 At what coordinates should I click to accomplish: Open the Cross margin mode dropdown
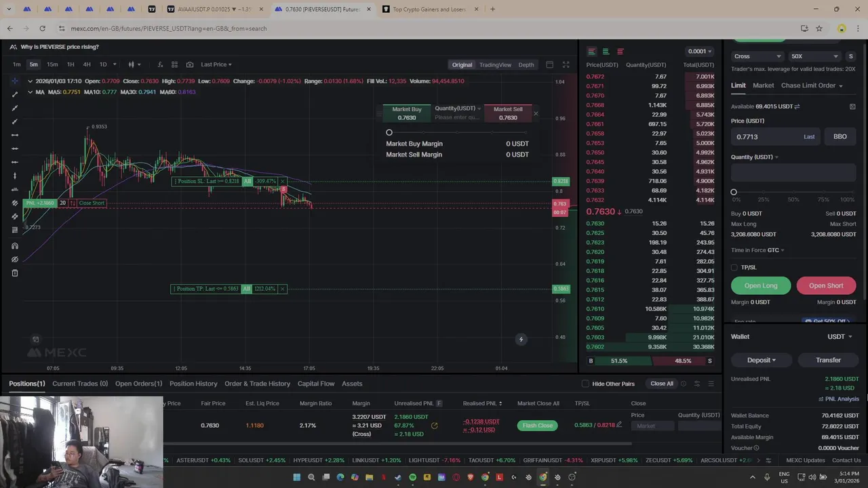[757, 56]
